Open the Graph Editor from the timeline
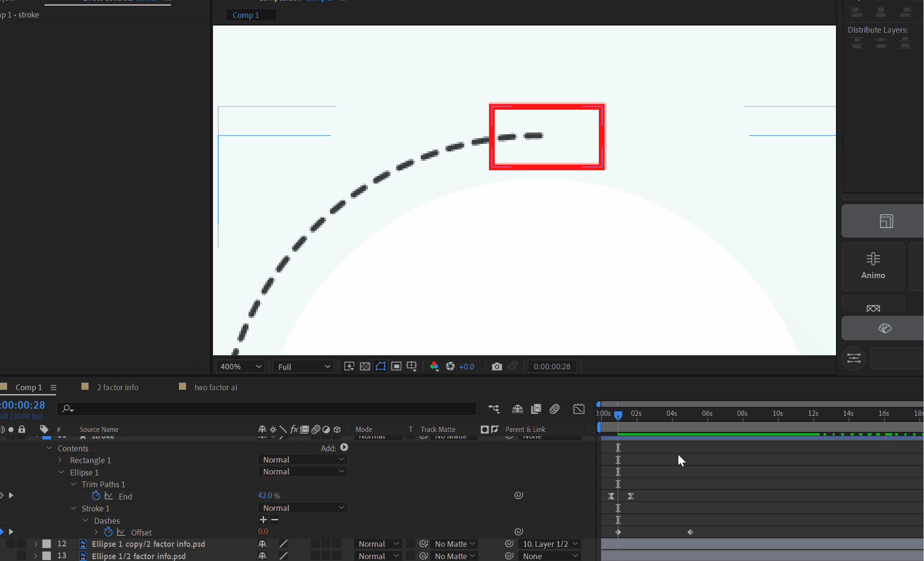The image size is (924, 561). click(x=578, y=409)
